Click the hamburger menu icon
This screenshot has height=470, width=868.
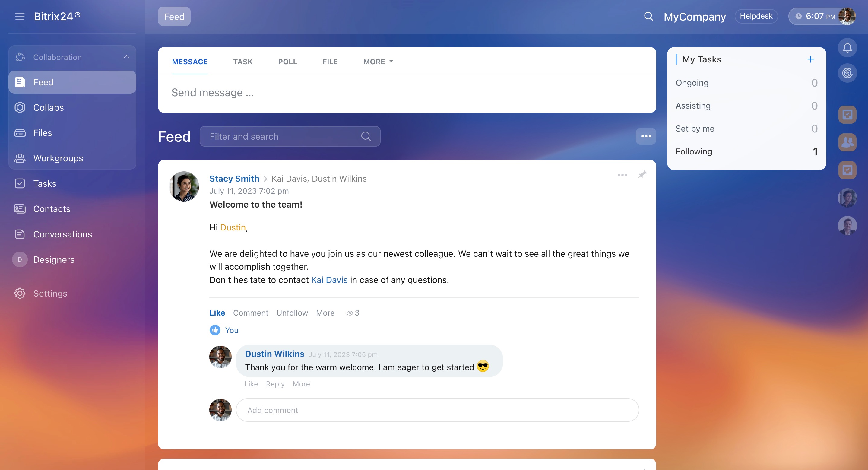20,16
